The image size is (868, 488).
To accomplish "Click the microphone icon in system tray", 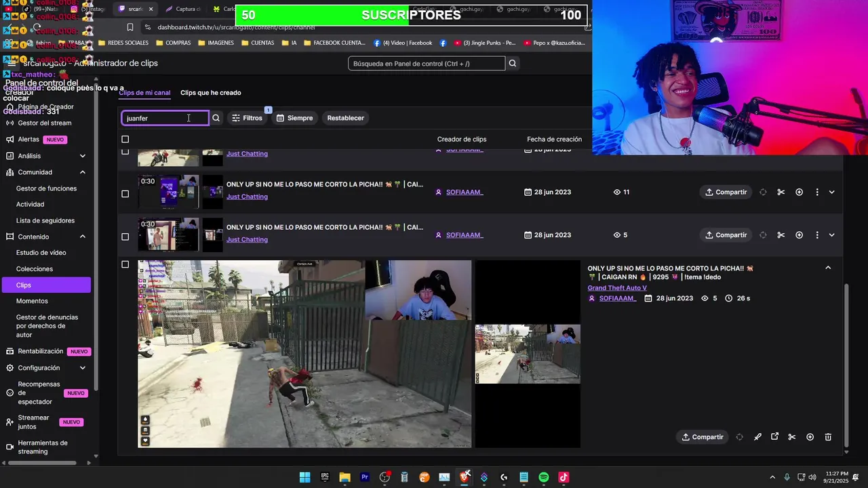I will click(787, 477).
